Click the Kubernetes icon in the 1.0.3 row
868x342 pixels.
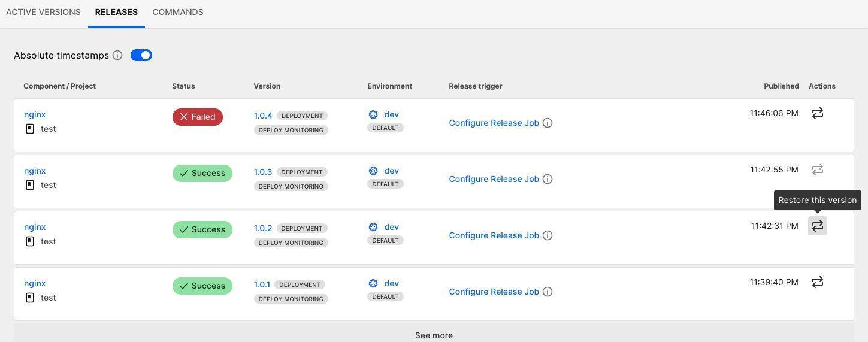[373, 171]
